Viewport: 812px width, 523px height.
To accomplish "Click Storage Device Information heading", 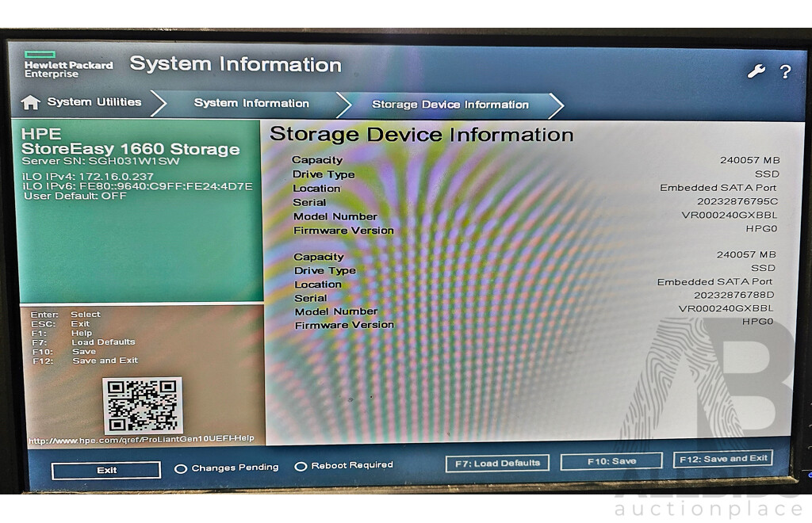I will tap(422, 135).
